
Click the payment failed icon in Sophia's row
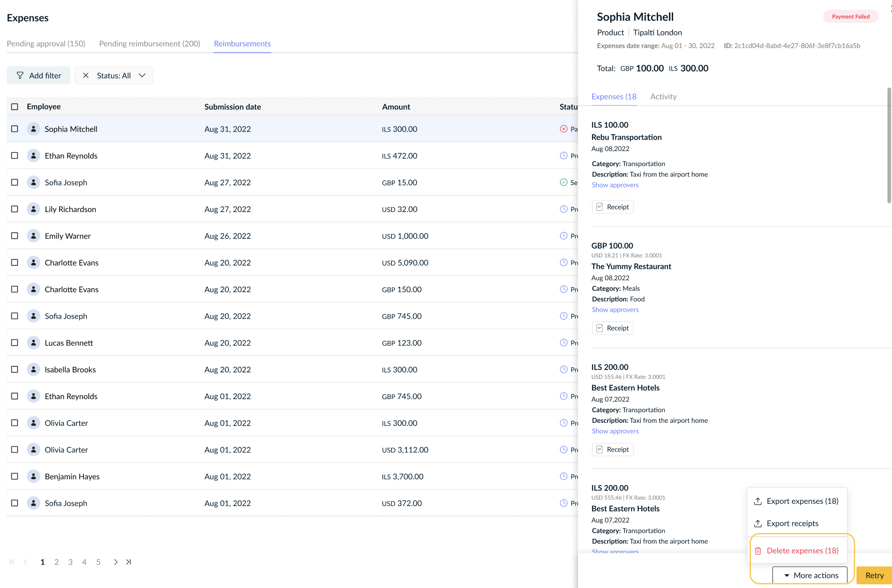563,129
